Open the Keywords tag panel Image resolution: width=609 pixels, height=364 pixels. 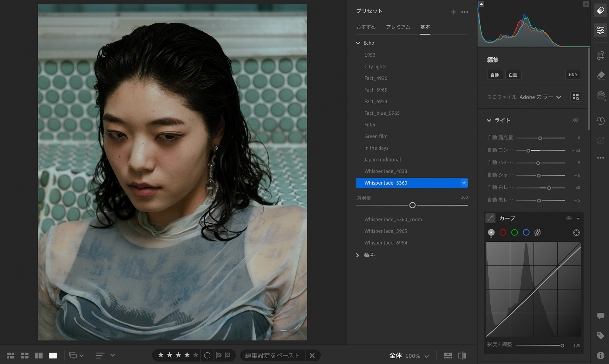pos(600,335)
